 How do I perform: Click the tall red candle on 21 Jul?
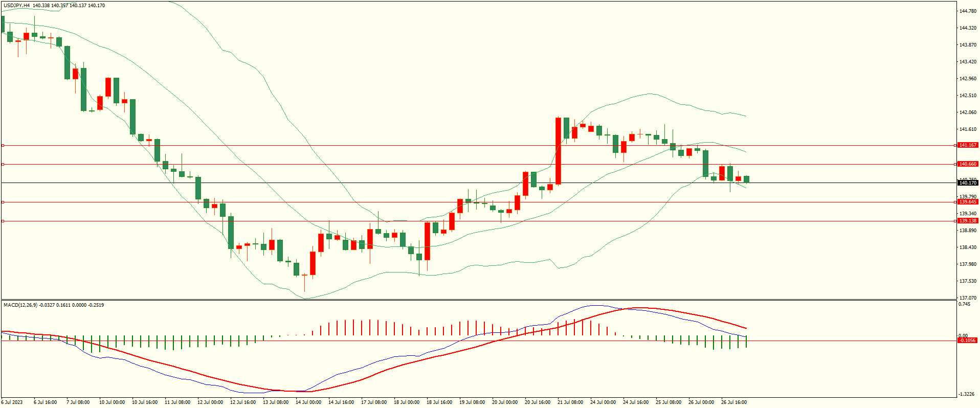[558, 151]
